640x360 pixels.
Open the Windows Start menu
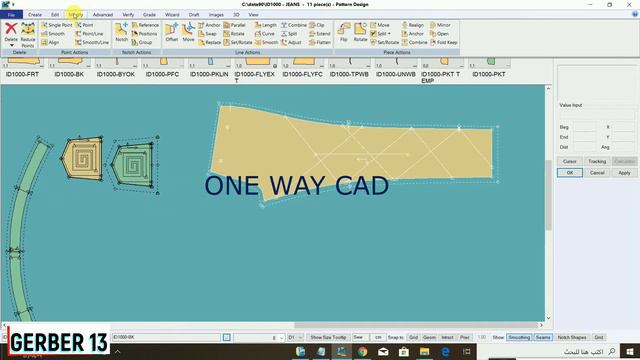(630, 351)
